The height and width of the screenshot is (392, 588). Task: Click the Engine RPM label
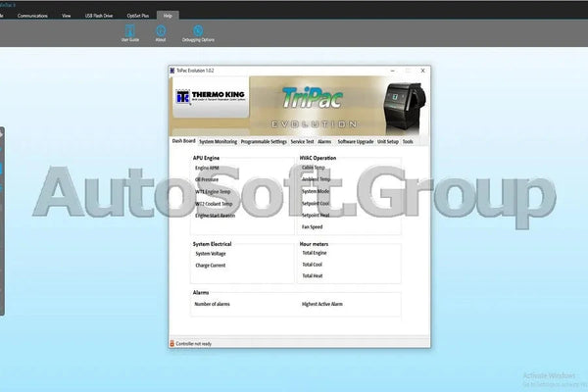click(207, 168)
